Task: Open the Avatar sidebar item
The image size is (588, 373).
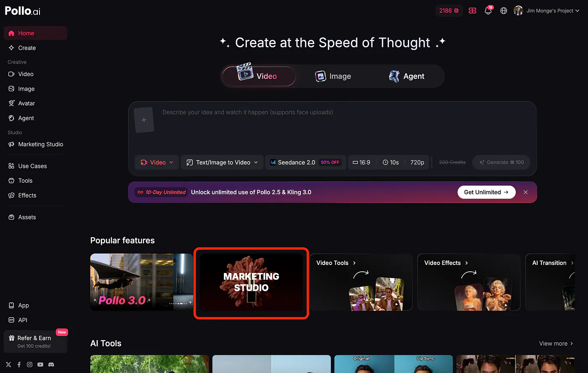Action: tap(35, 103)
